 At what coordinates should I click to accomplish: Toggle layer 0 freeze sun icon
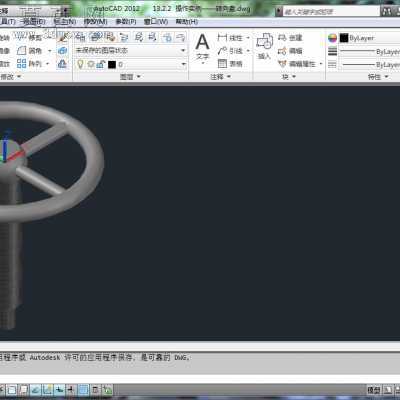coord(90,64)
